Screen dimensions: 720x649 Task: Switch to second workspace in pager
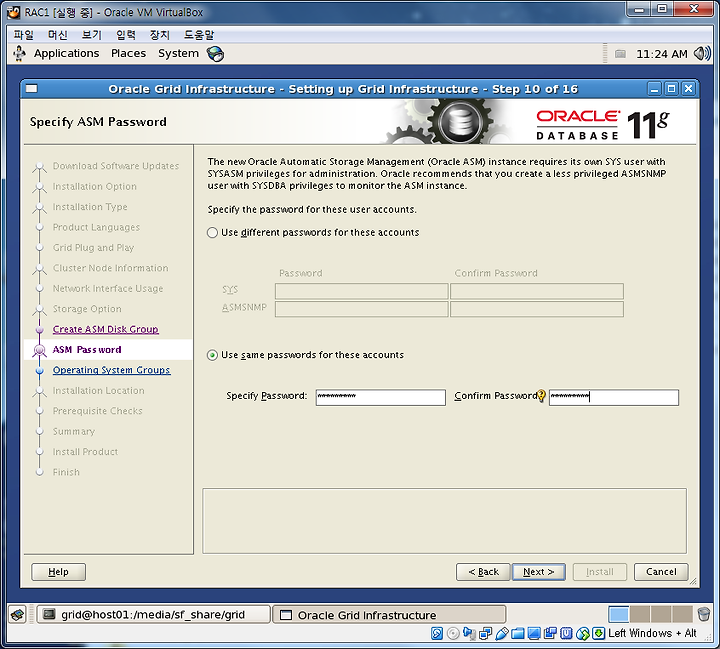tap(640, 614)
